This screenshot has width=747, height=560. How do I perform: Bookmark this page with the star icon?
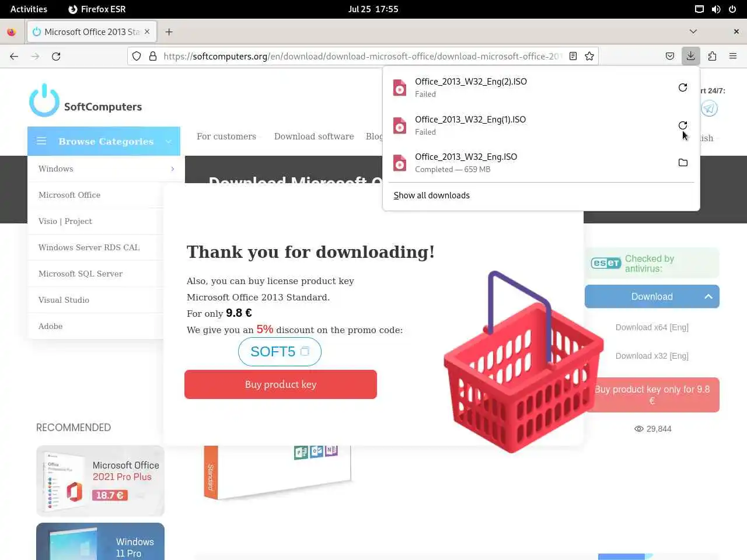click(589, 56)
